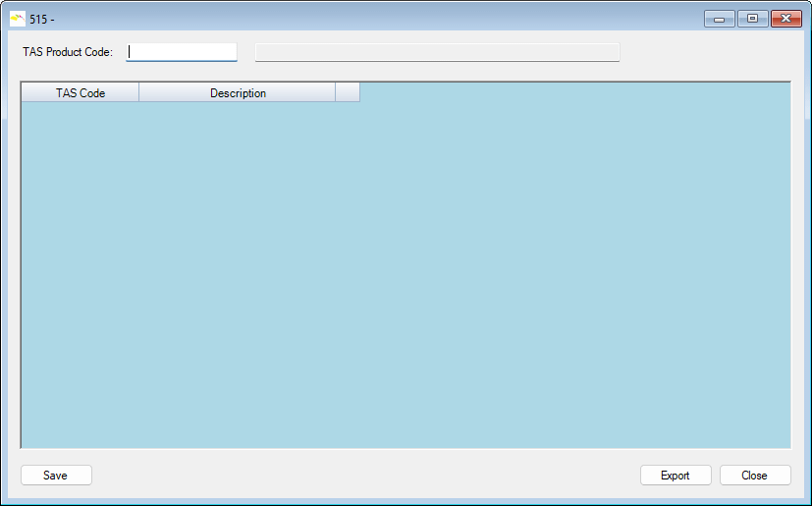Click into the TAS Product Code field
The height and width of the screenshot is (506, 812).
coord(183,52)
